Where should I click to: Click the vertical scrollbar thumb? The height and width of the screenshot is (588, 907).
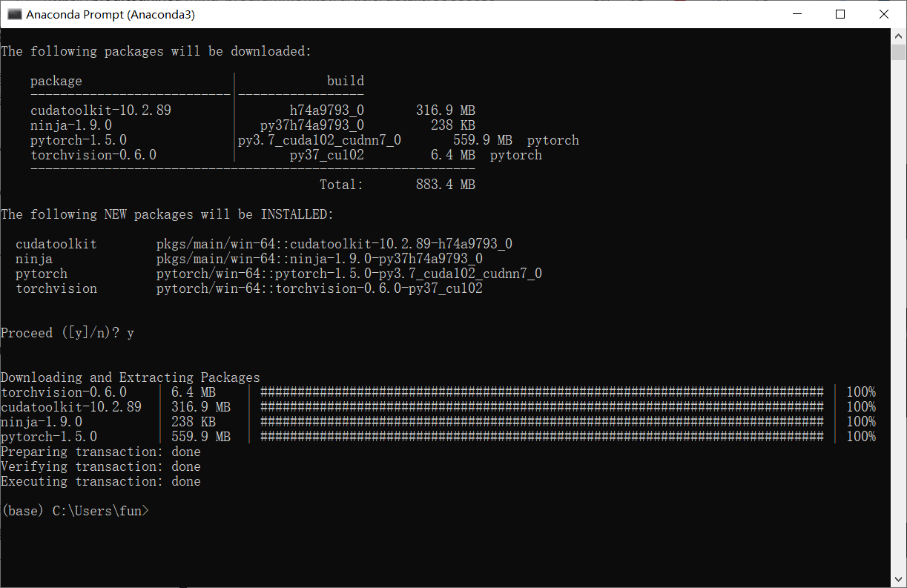point(898,52)
